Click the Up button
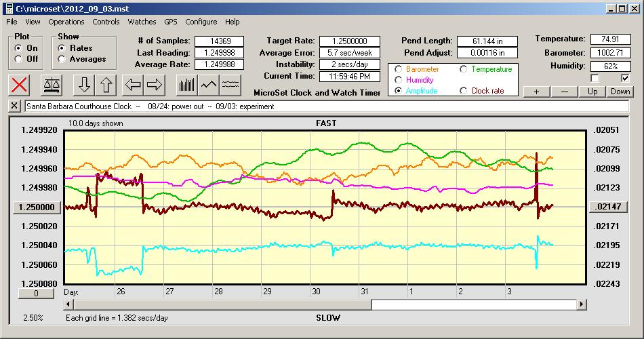 pyautogui.click(x=592, y=92)
